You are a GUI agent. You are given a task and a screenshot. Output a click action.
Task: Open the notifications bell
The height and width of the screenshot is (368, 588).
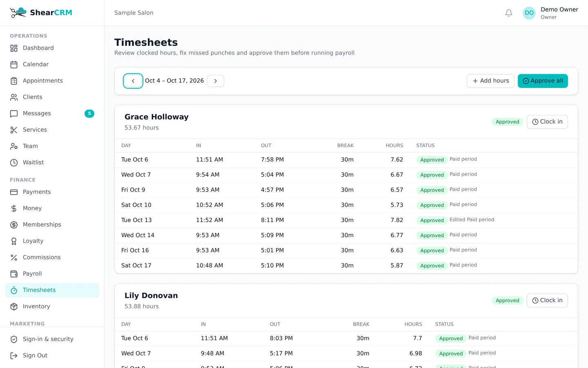click(509, 13)
